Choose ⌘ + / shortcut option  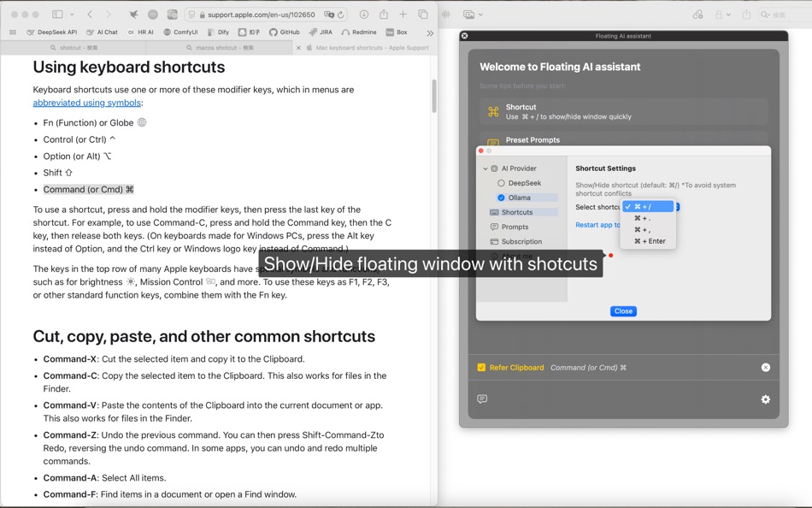(x=649, y=206)
